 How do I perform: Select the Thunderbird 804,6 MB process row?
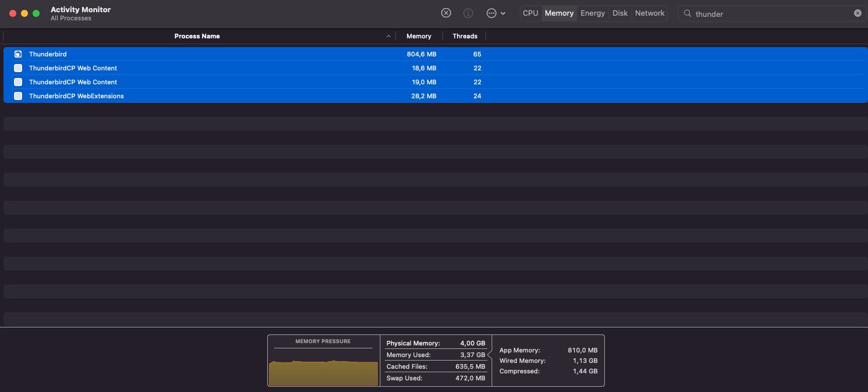[233, 54]
